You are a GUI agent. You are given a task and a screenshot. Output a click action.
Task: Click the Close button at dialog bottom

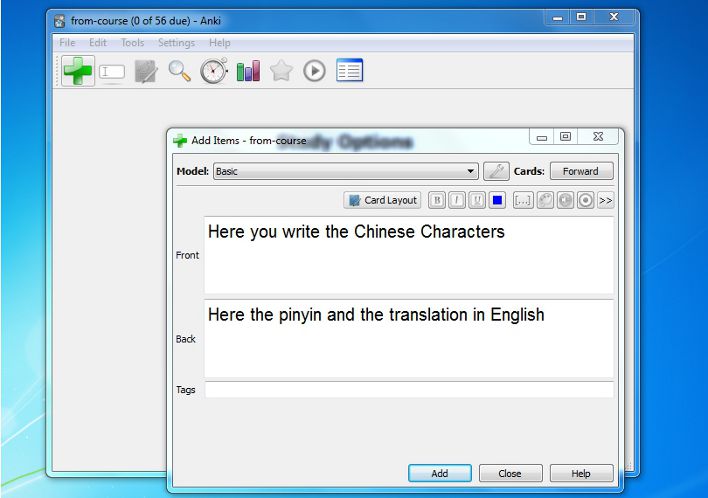coord(511,473)
